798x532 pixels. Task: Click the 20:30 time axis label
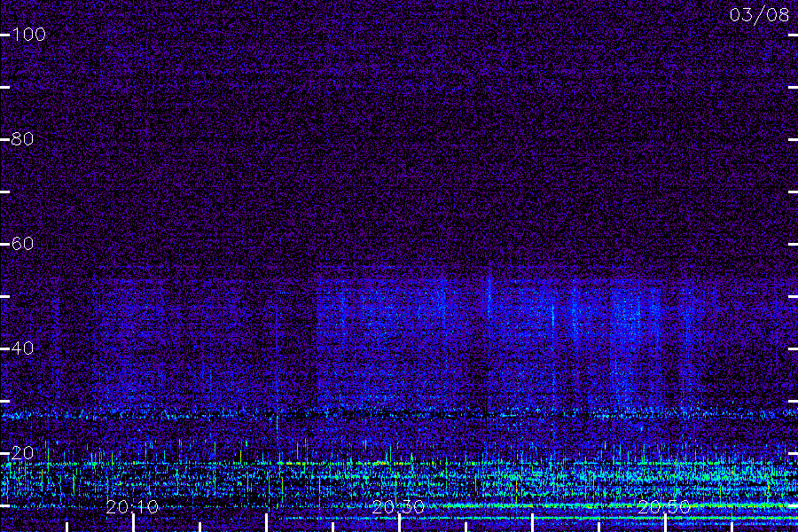click(x=398, y=507)
